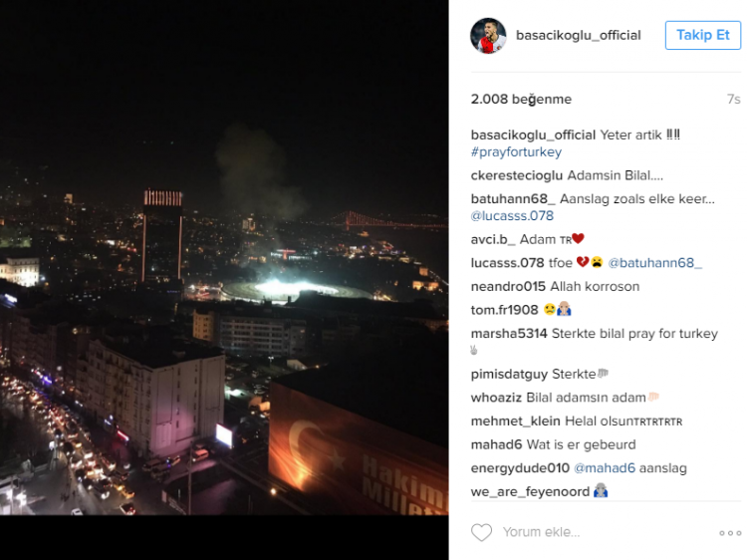Open the @mahad6 mention link
747x560 pixels.
(x=605, y=468)
